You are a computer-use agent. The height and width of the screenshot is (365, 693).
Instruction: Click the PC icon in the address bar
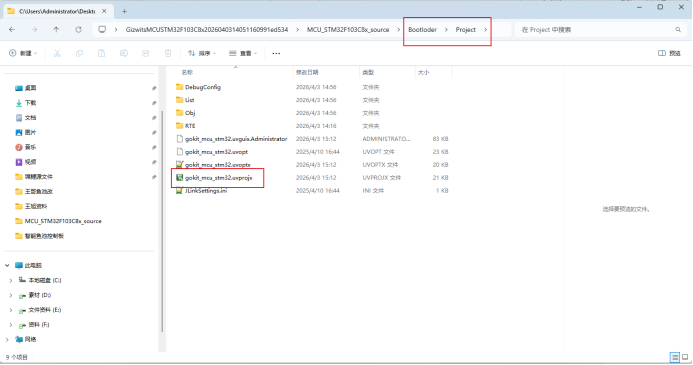102,30
